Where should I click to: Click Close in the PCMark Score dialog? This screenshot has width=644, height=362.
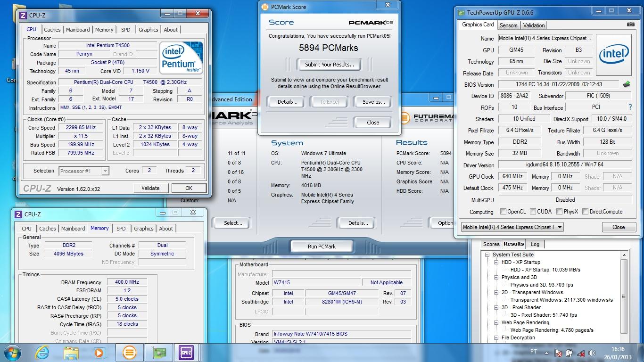[x=373, y=123]
